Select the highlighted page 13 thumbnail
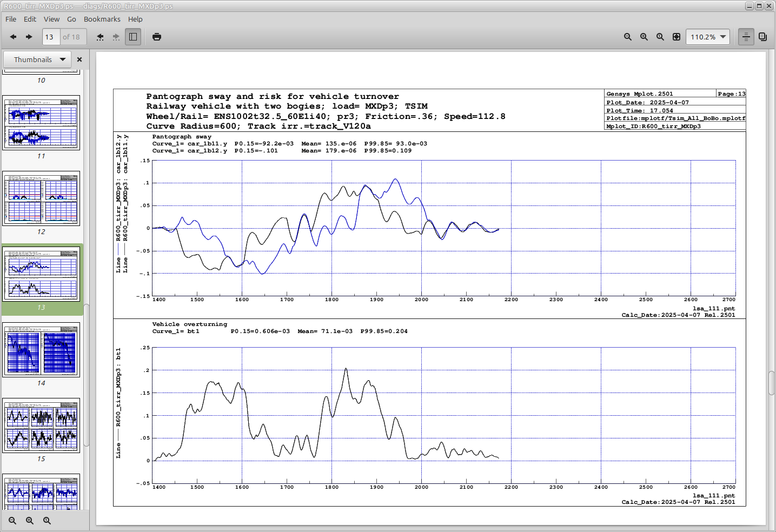 [x=42, y=274]
